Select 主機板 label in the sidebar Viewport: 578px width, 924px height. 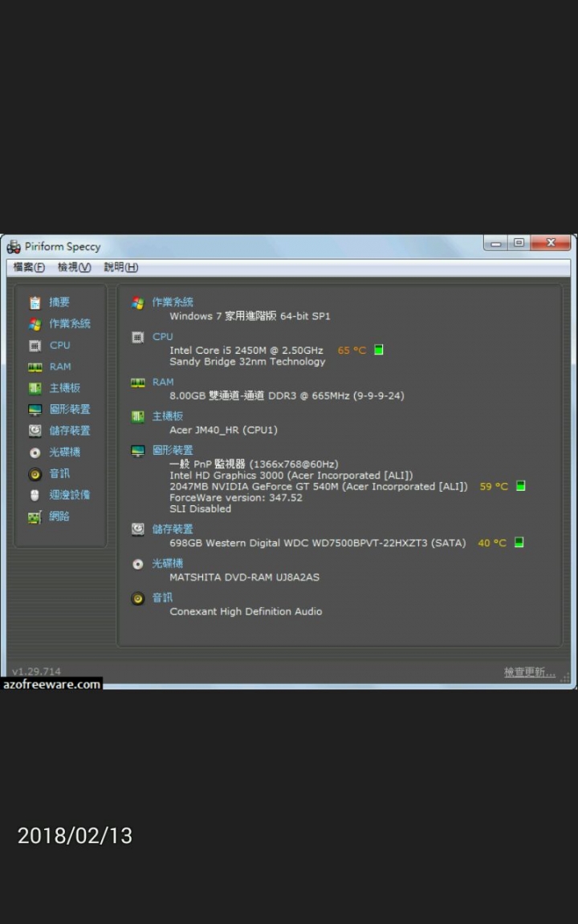(65, 387)
